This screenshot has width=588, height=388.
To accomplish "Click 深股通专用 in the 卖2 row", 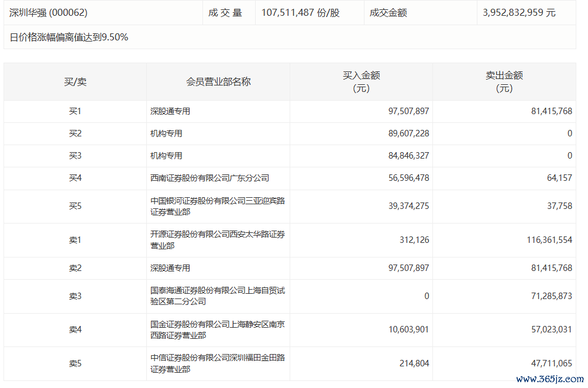I will coord(170,268).
